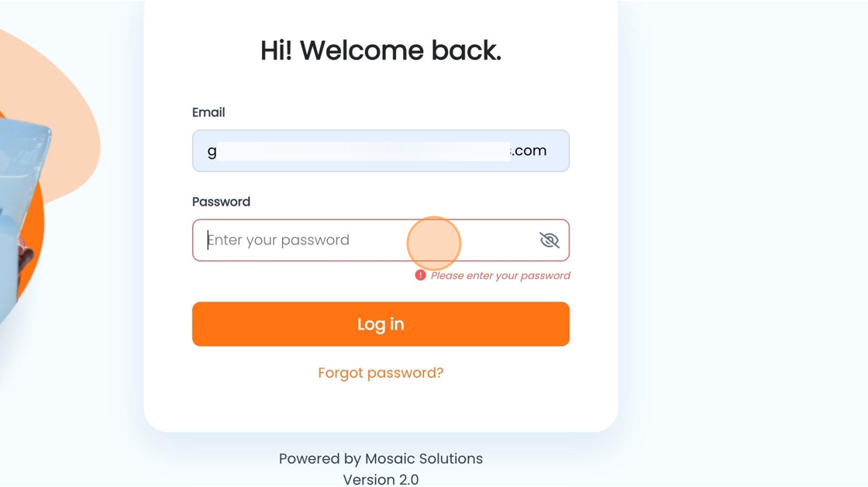The height and width of the screenshot is (487, 868).
Task: Open the Forgot password? link
Action: 381,373
